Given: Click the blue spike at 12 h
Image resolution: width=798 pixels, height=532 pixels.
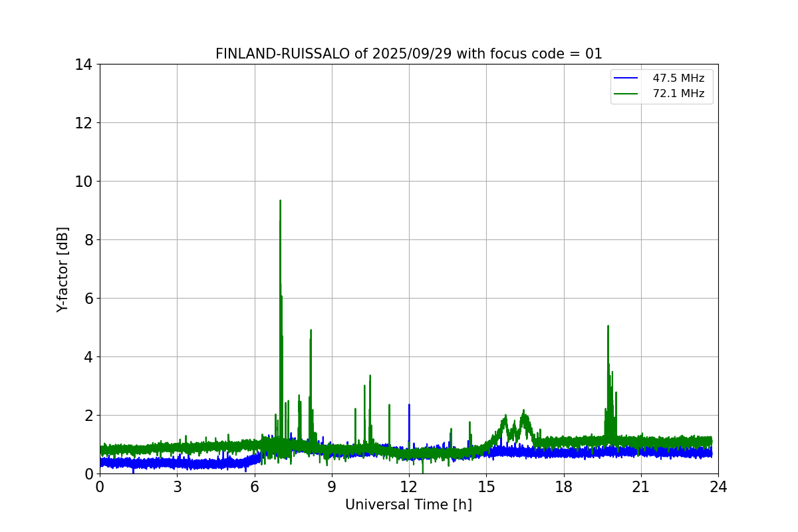Looking at the screenshot, I should pyautogui.click(x=409, y=405).
